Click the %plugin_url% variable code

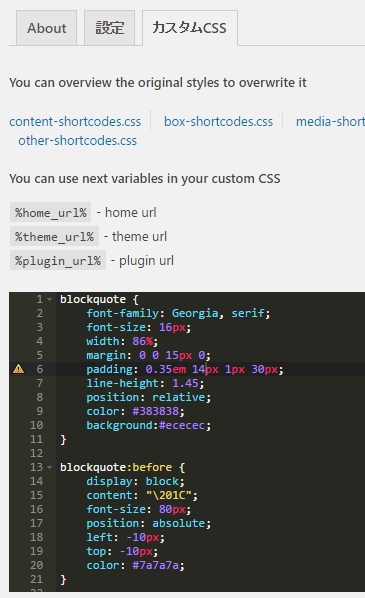(x=58, y=260)
